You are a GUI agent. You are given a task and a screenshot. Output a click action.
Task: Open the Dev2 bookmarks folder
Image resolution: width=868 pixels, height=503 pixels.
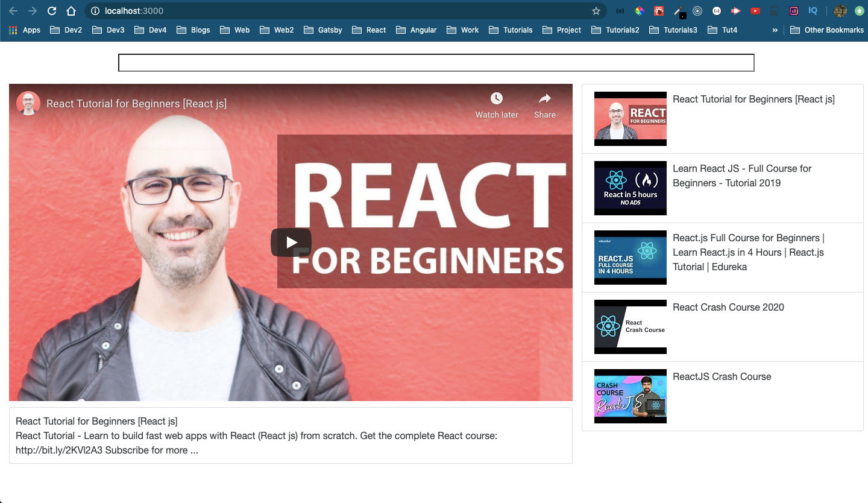[x=66, y=30]
